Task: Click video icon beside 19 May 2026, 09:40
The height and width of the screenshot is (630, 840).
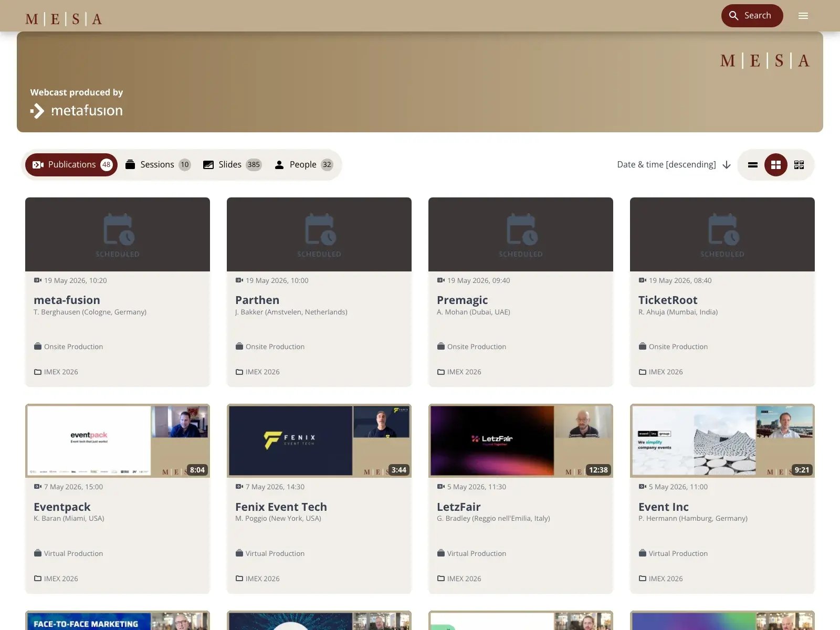Action: click(441, 280)
